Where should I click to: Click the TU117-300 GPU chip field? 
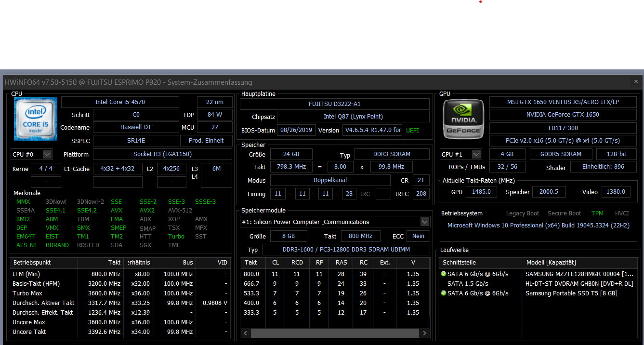tap(563, 128)
